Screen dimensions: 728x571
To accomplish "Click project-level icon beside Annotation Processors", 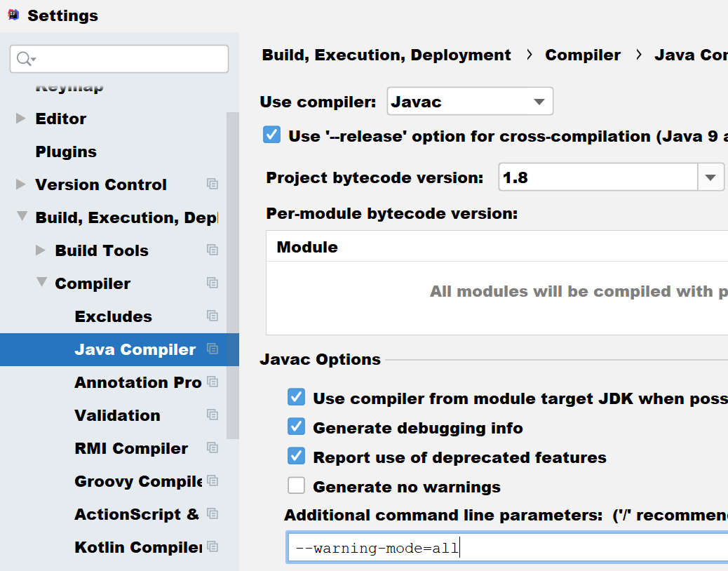I will [x=213, y=382].
